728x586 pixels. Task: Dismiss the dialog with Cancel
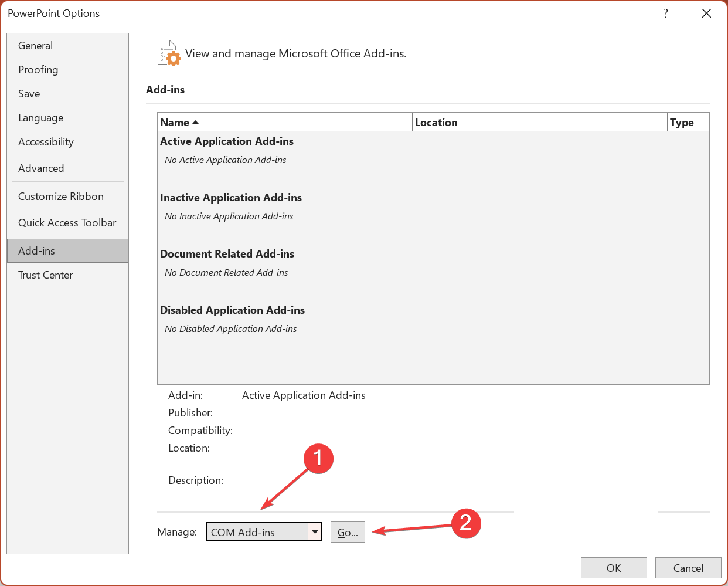[688, 568]
